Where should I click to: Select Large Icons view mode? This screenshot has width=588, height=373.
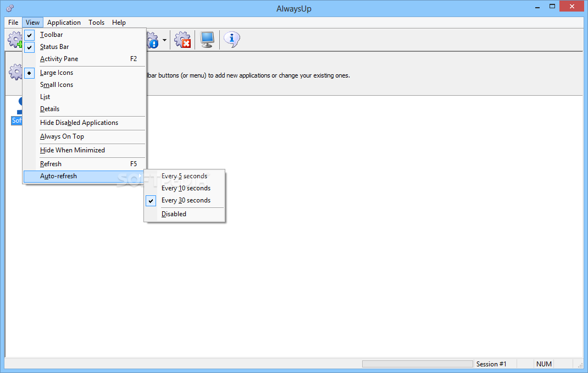click(85, 73)
